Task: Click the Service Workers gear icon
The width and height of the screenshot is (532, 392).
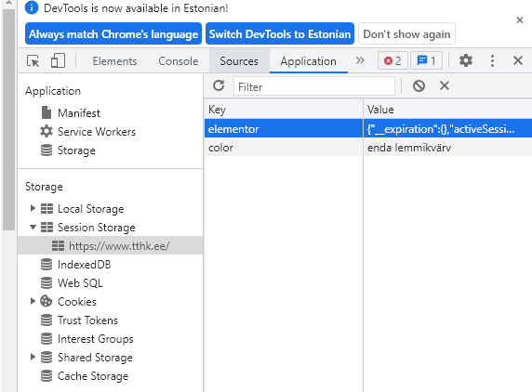Action: (x=47, y=131)
